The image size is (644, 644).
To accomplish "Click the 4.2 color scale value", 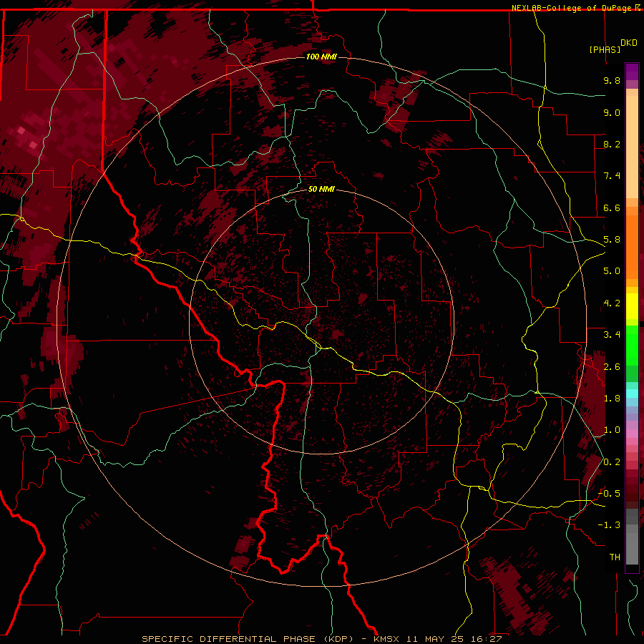I will click(612, 303).
